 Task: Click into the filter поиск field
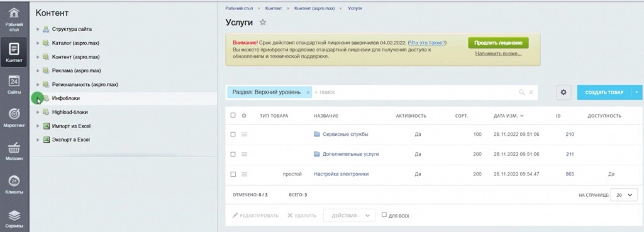415,92
